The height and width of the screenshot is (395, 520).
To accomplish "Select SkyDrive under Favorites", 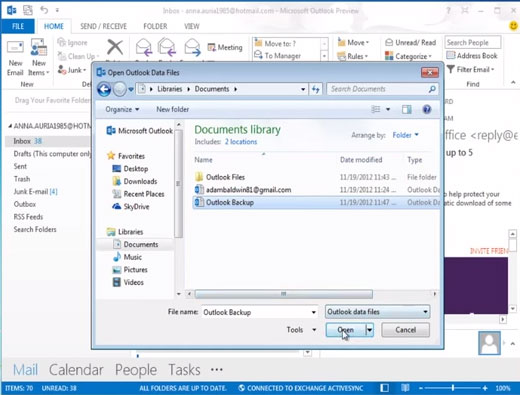I will tap(131, 207).
